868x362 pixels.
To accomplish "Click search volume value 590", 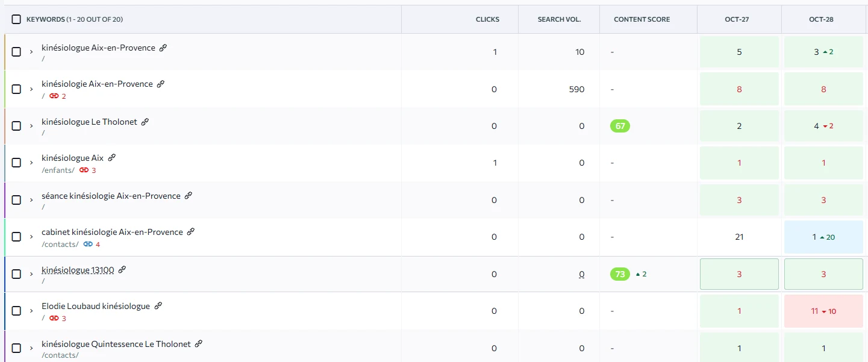I will [x=576, y=89].
